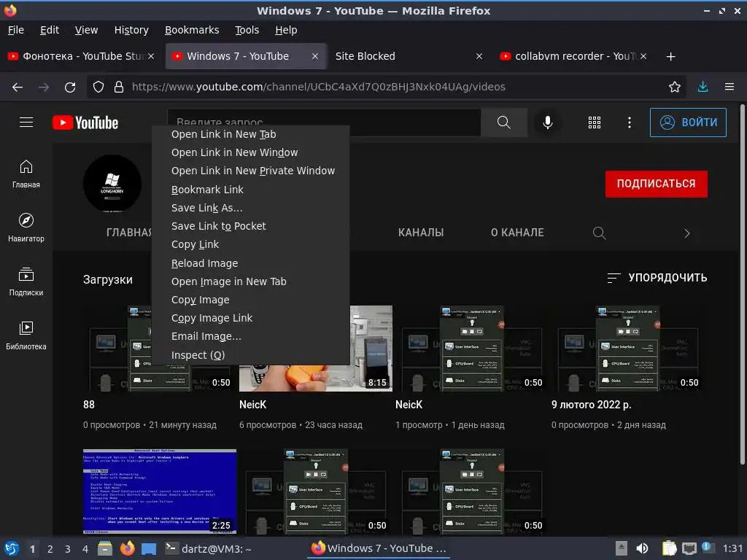Select Save Link As…
The width and height of the screenshot is (747, 560).
pos(251,208)
